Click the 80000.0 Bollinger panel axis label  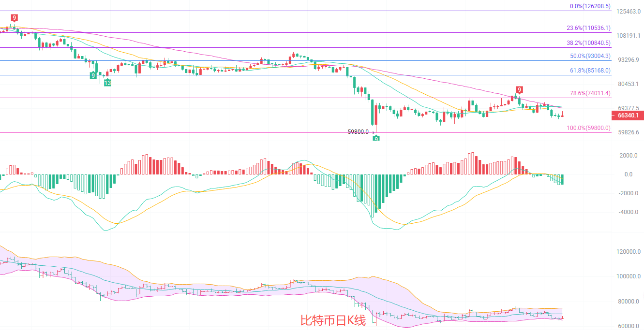tap(628, 302)
